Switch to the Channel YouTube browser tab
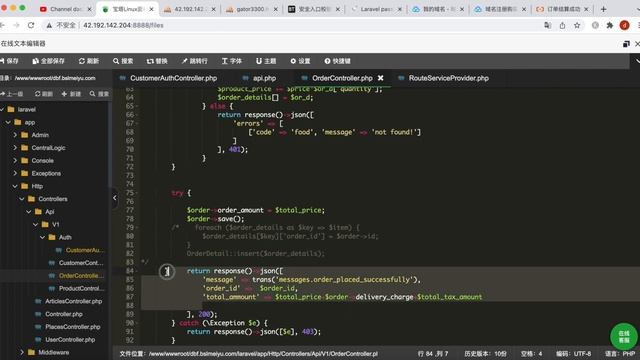The width and height of the screenshot is (640, 360). click(65, 9)
